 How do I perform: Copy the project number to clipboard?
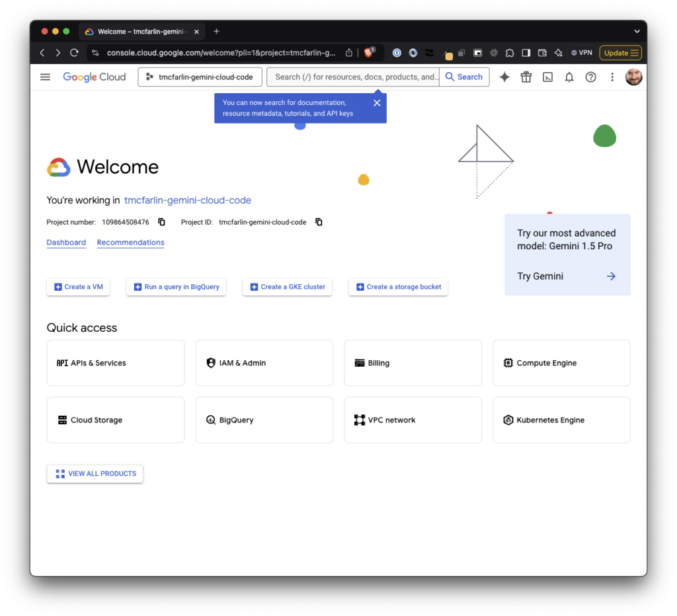point(161,222)
